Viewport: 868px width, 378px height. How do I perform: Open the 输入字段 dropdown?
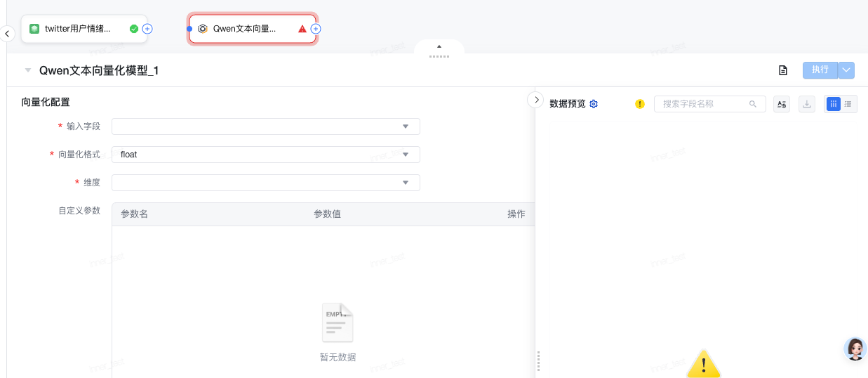(266, 126)
